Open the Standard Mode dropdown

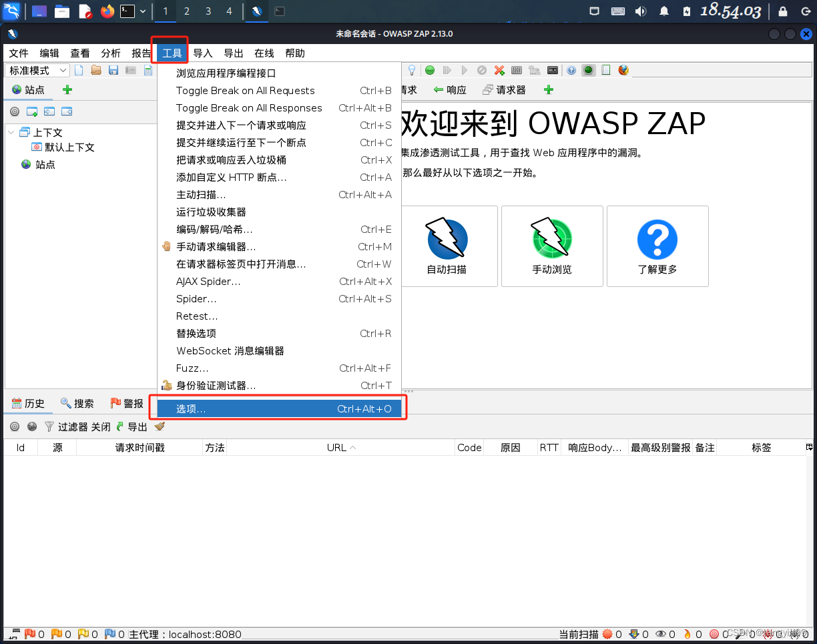[x=37, y=70]
